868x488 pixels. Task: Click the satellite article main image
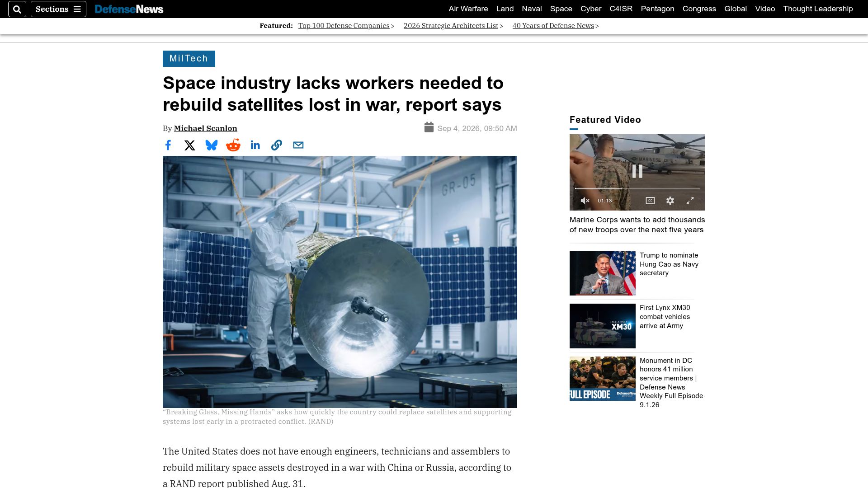click(340, 282)
